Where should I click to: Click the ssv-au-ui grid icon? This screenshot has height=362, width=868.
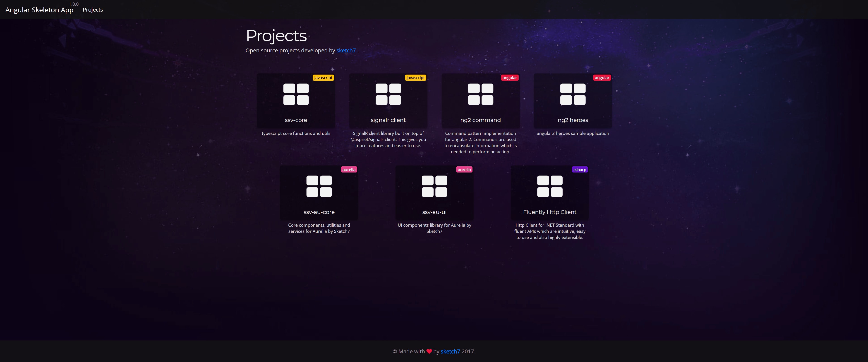click(434, 186)
